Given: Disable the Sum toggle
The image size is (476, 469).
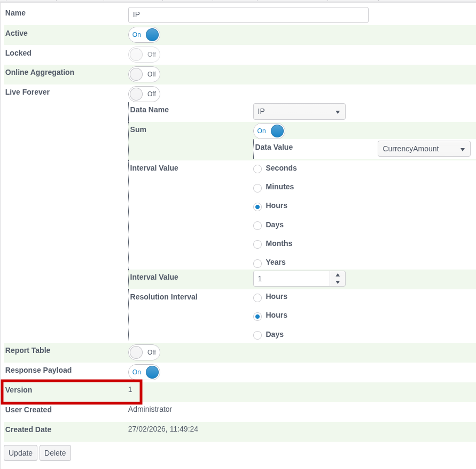Looking at the screenshot, I should pyautogui.click(x=269, y=131).
